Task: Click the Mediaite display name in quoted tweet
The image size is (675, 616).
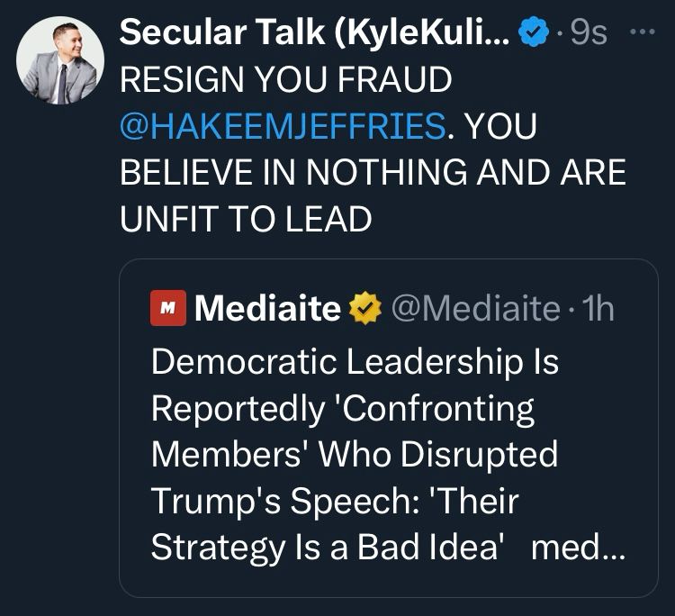Action: pos(267,310)
